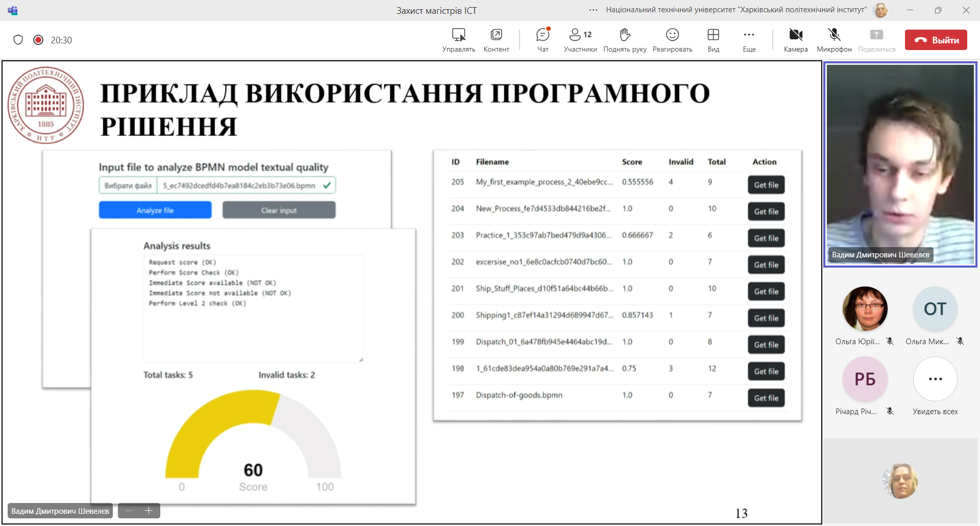Zoom out shared content with minus button
This screenshot has width=980, height=526.
(x=129, y=511)
